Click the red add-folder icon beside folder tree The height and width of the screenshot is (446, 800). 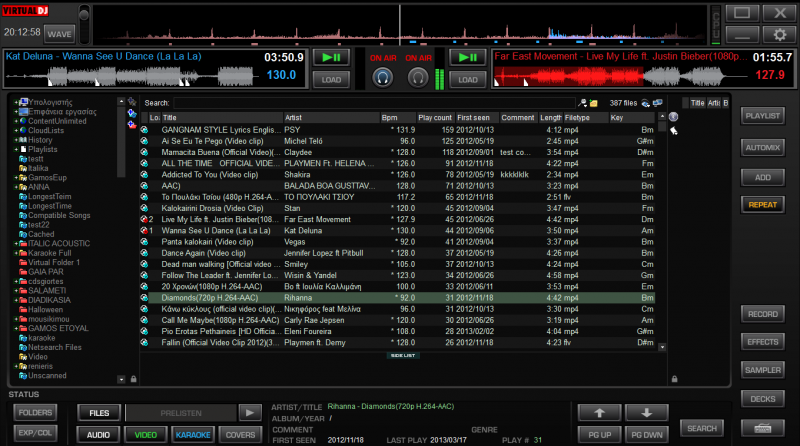coord(132,125)
